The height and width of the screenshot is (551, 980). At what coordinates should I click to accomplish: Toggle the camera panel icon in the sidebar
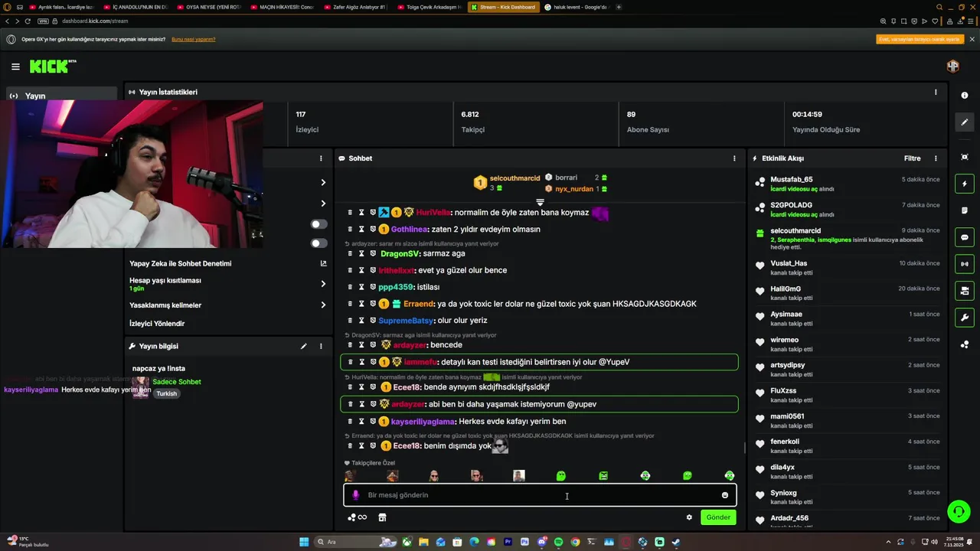tap(965, 291)
